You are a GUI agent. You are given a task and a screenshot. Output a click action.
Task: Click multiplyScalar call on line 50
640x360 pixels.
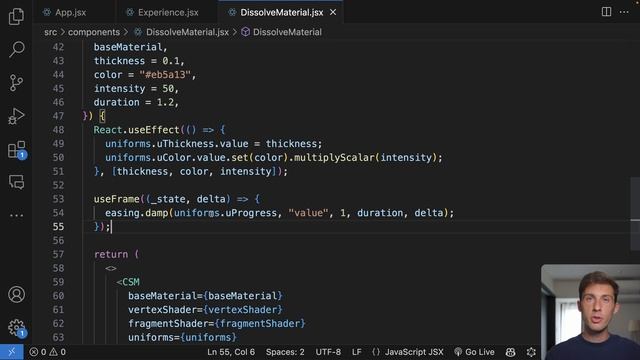coord(334,158)
